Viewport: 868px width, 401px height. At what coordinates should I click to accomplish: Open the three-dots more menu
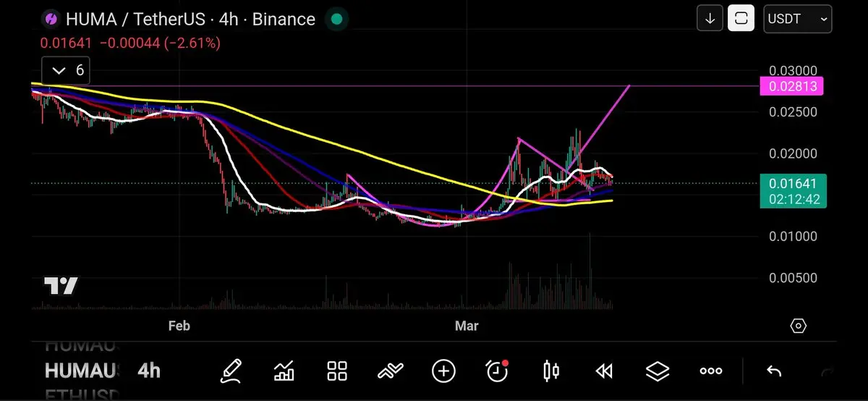pos(711,371)
